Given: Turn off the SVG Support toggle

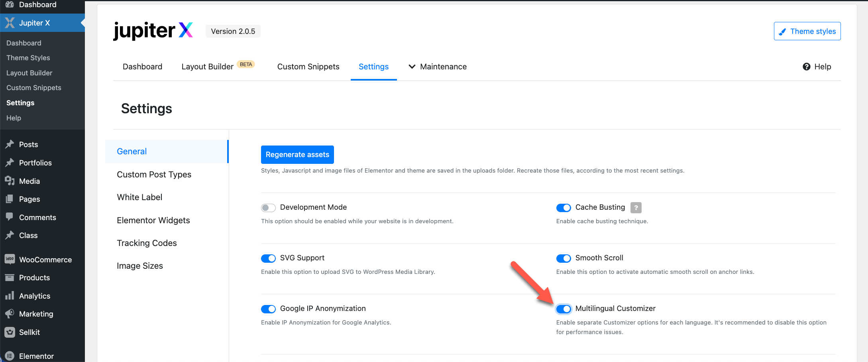Looking at the screenshot, I should [x=268, y=258].
